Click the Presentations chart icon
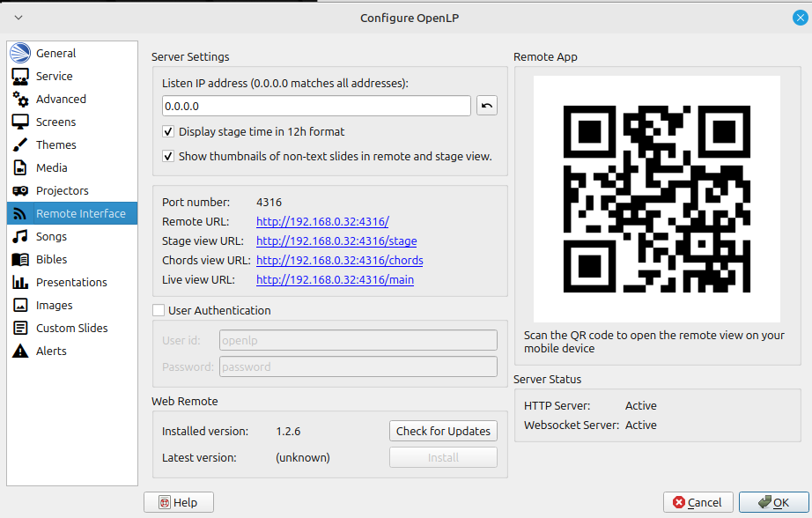812x518 pixels. coord(20,282)
